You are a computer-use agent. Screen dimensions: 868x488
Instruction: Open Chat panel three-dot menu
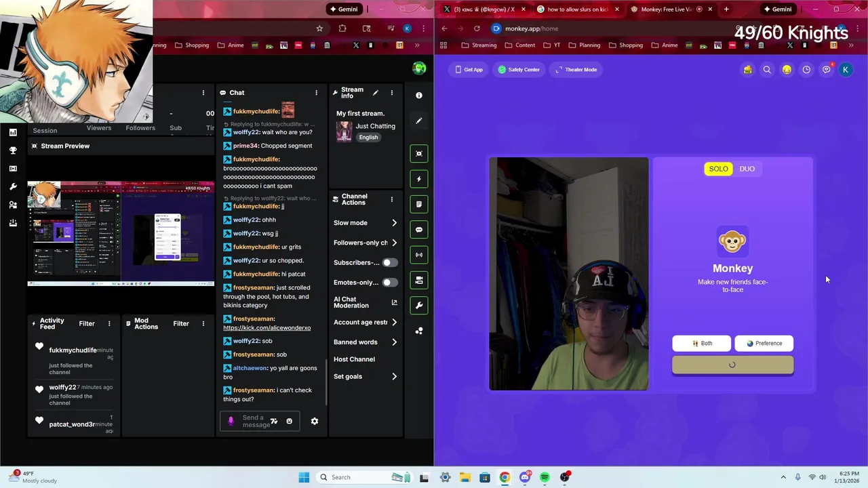pyautogui.click(x=316, y=93)
